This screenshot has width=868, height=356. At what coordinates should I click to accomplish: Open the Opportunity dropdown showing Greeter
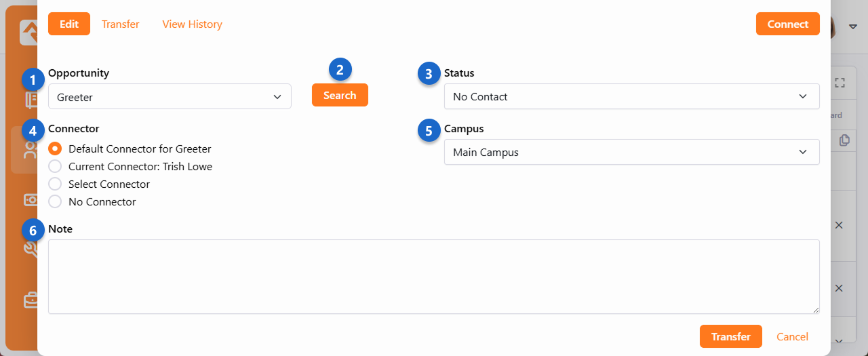coord(170,97)
